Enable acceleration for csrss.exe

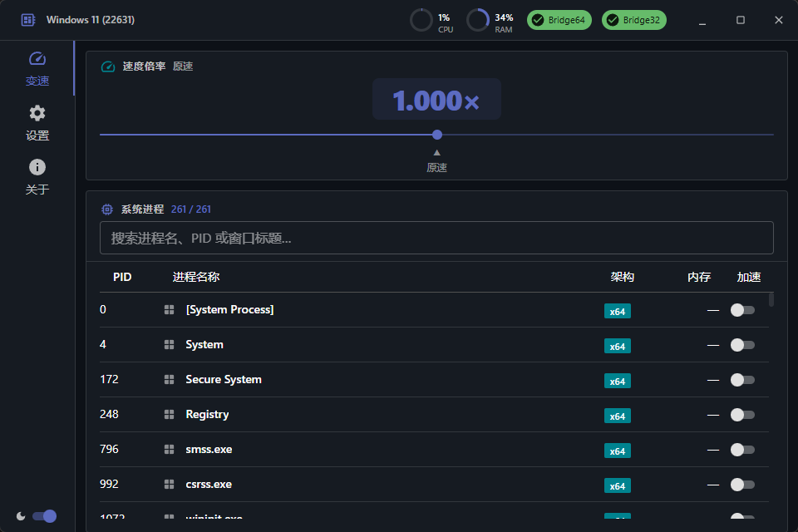[742, 485]
